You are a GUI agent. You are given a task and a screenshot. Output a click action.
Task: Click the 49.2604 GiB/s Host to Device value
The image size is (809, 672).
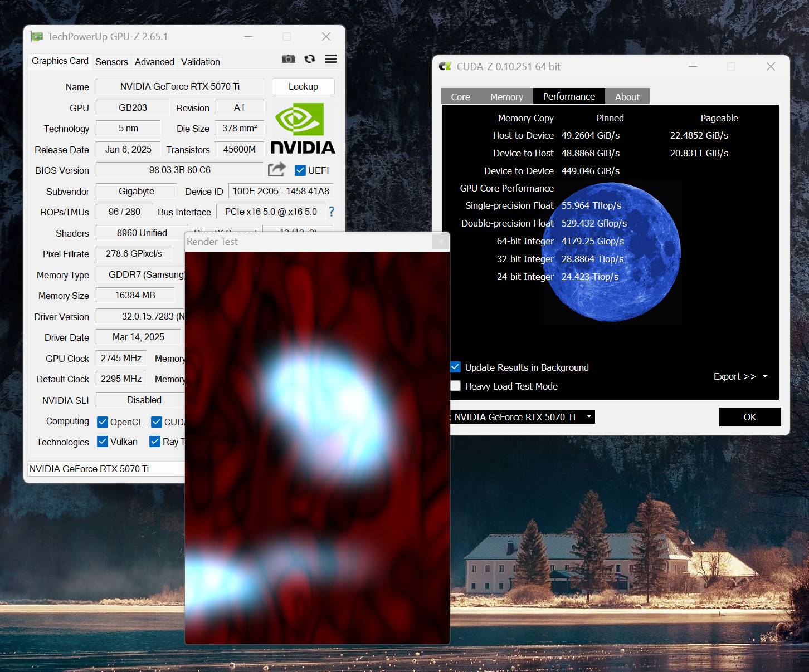[591, 135]
